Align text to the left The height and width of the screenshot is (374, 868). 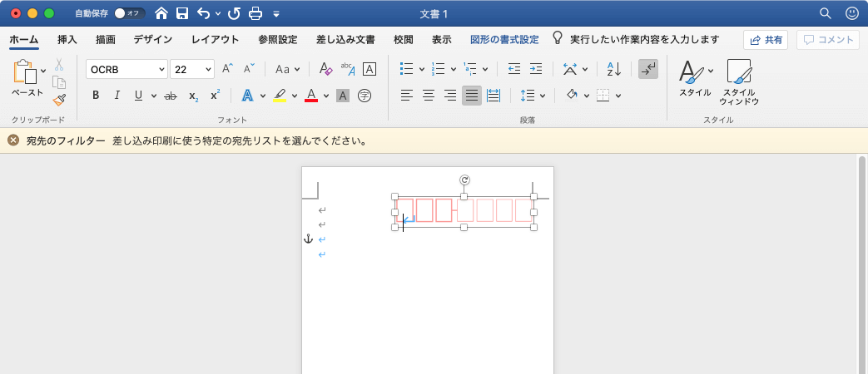407,96
